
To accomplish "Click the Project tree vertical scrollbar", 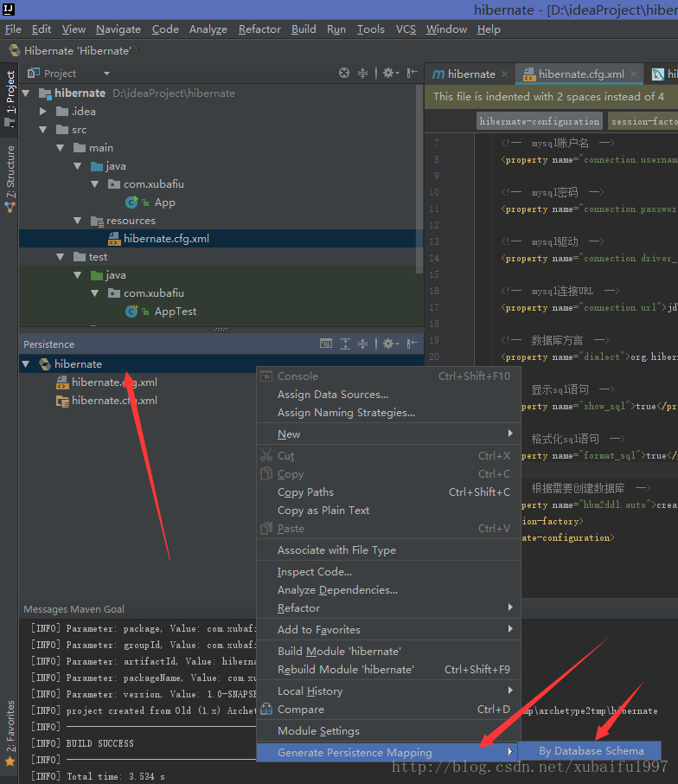I will coord(419,179).
